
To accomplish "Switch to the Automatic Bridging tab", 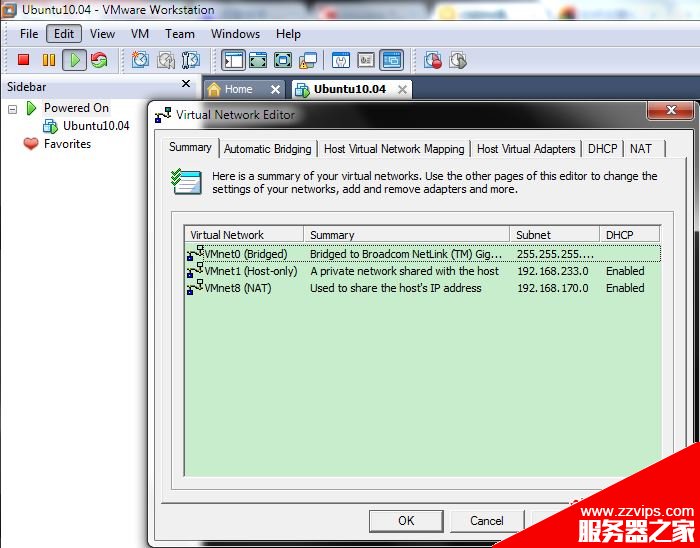I will coord(267,149).
